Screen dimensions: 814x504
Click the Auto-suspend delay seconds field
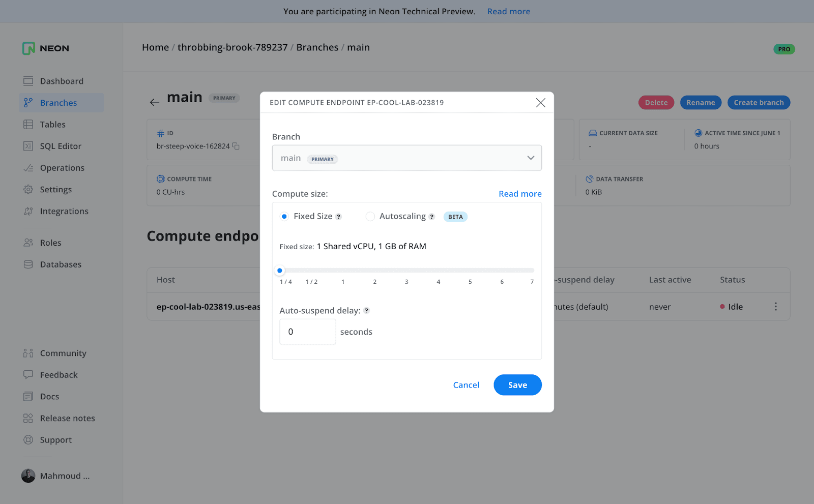(307, 332)
